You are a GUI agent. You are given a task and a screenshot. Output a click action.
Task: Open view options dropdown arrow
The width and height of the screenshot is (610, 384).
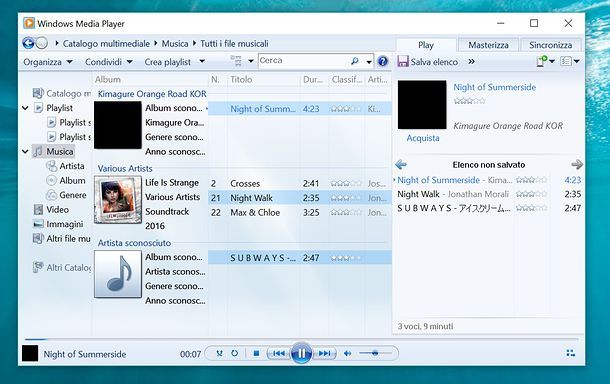(x=251, y=61)
